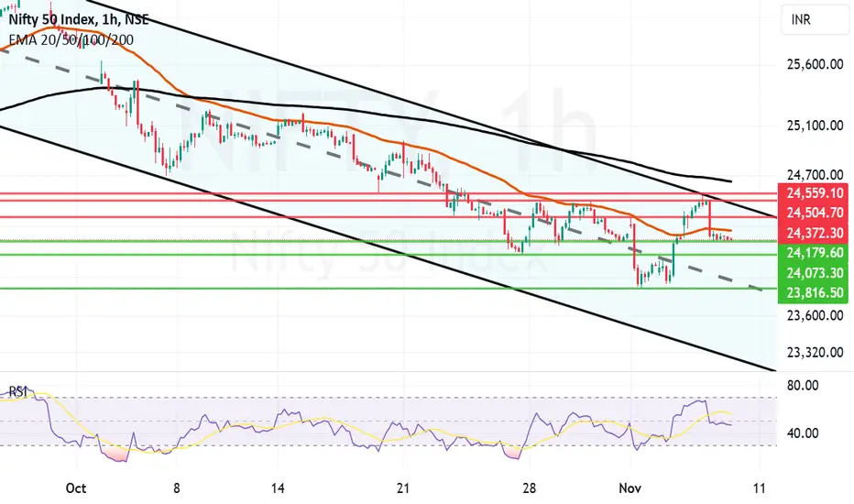The height and width of the screenshot is (504, 854).
Task: Click the Oct date on time axis
Action: pos(76,488)
